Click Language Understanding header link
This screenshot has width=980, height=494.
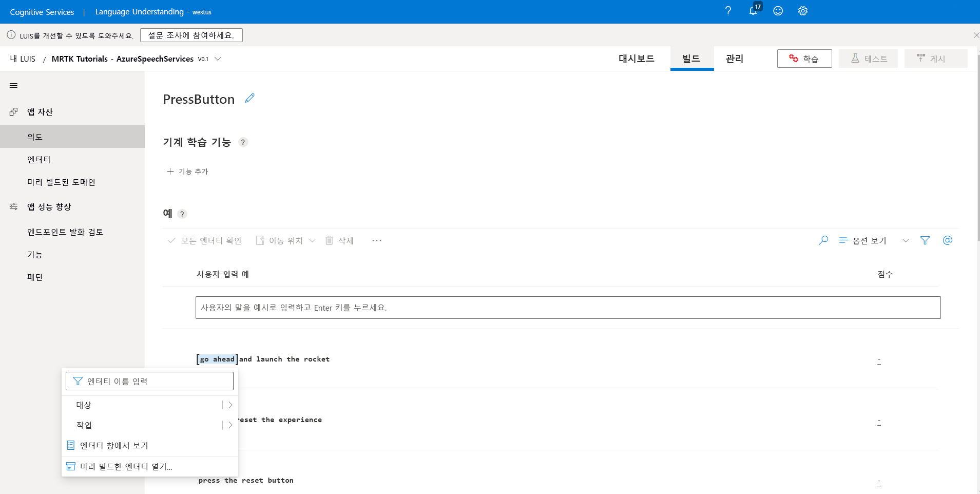139,11
